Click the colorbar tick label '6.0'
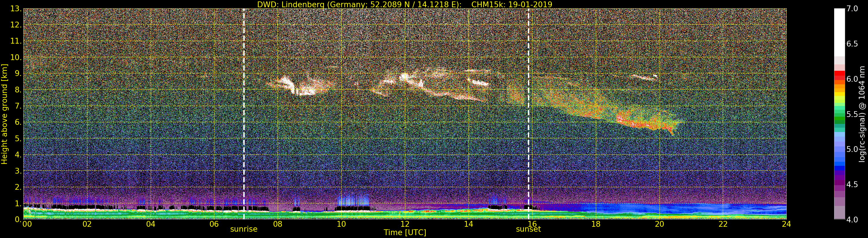Screen dimensions: 868x238 852,79
